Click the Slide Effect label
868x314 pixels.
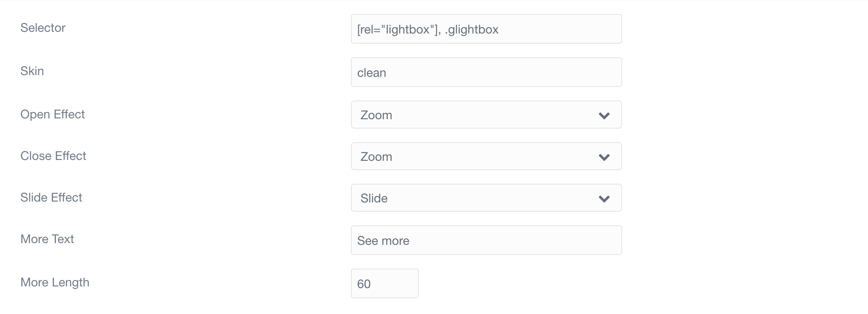[x=51, y=197]
